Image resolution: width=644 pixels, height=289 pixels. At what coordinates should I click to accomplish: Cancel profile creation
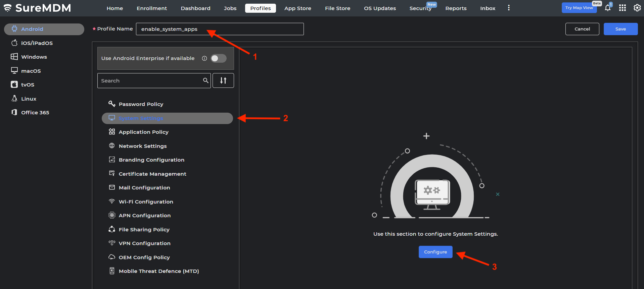[582, 29]
